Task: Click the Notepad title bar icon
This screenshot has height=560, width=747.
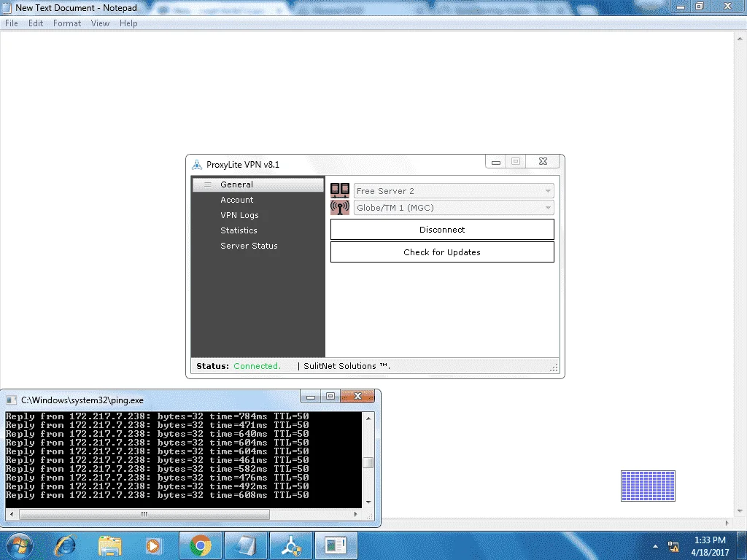Action: [x=7, y=8]
